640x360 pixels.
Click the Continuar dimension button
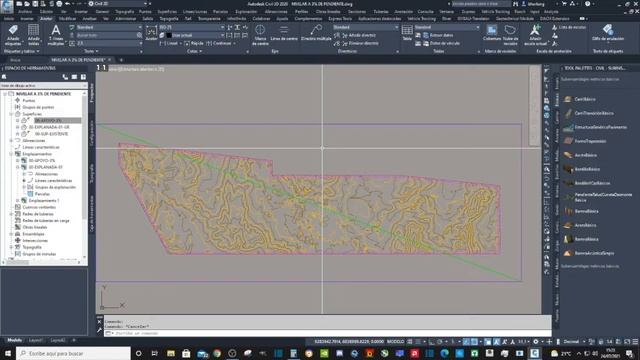click(x=220, y=43)
